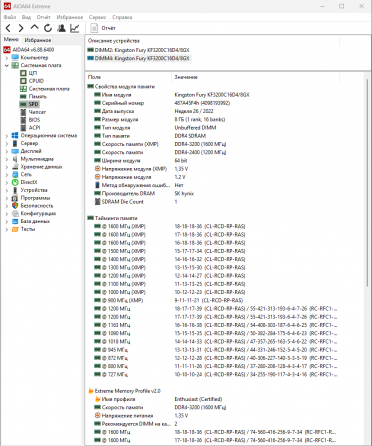Select the Системная плата child item
Image resolution: width=372 pixels, height=446 pixels.
(x=49, y=89)
